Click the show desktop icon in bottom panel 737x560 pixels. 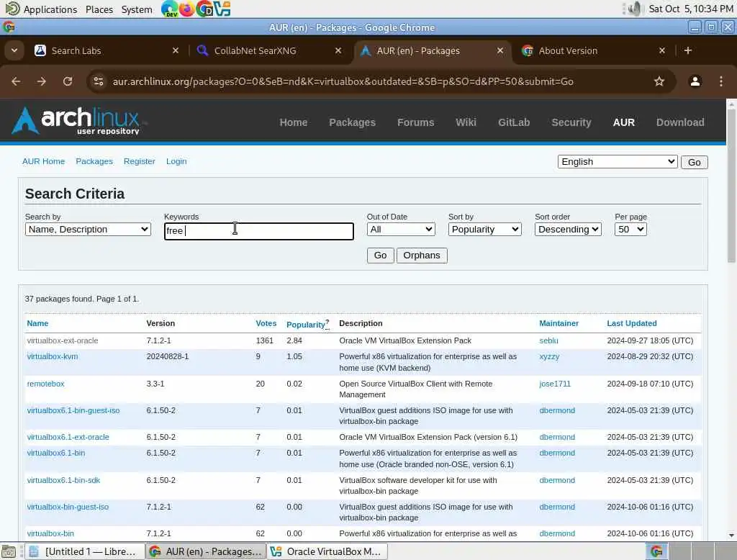tap(9, 551)
